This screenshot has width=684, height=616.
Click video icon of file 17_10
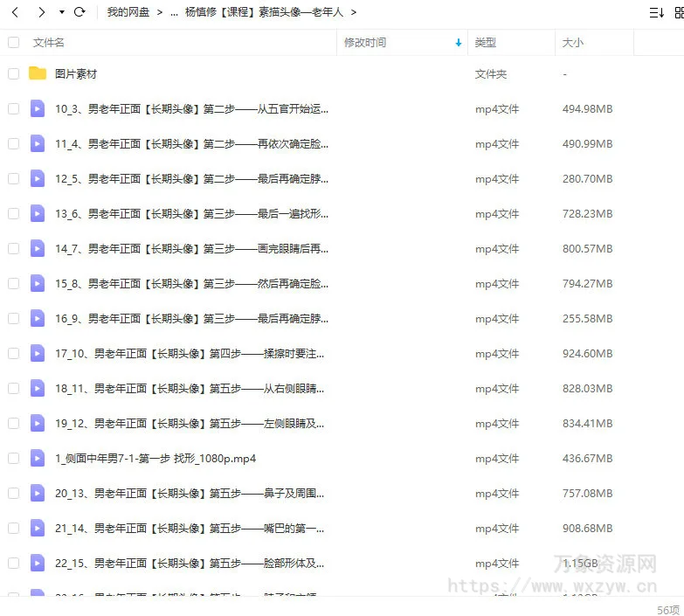38,353
